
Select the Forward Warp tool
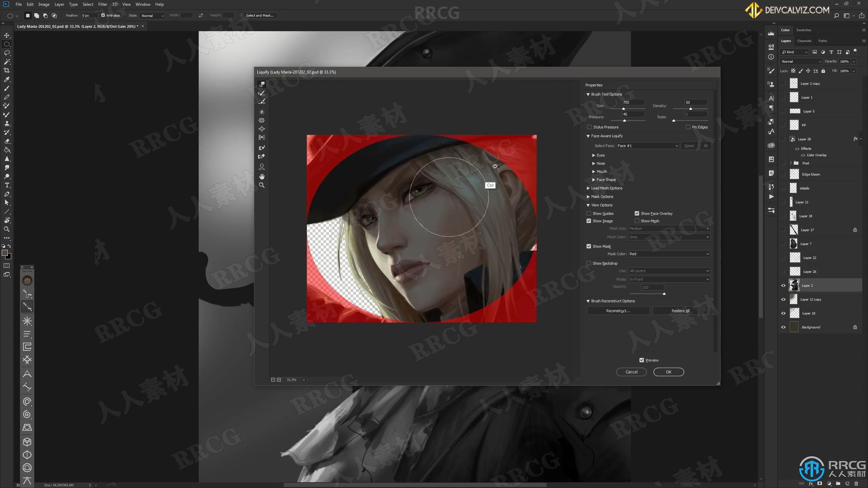[261, 83]
